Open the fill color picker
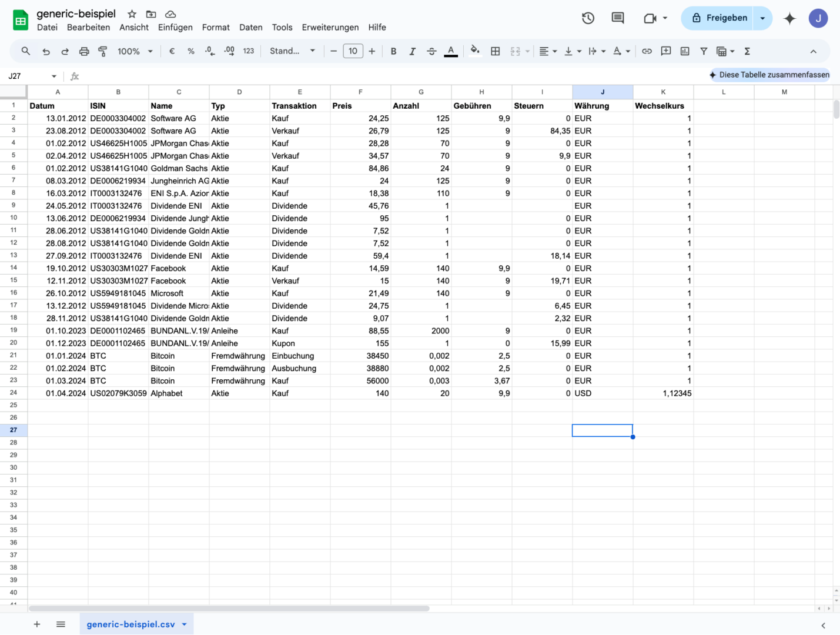This screenshot has width=840, height=635. [476, 51]
